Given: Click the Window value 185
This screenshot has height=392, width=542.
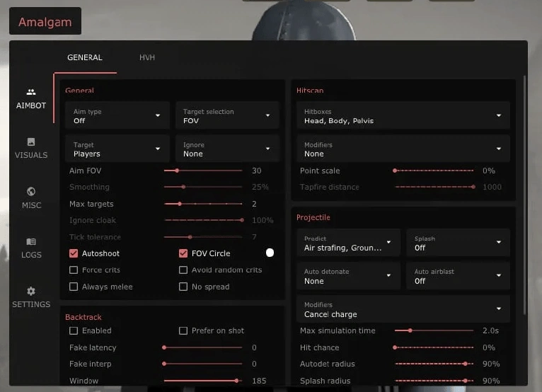Looking at the screenshot, I should point(259,381).
